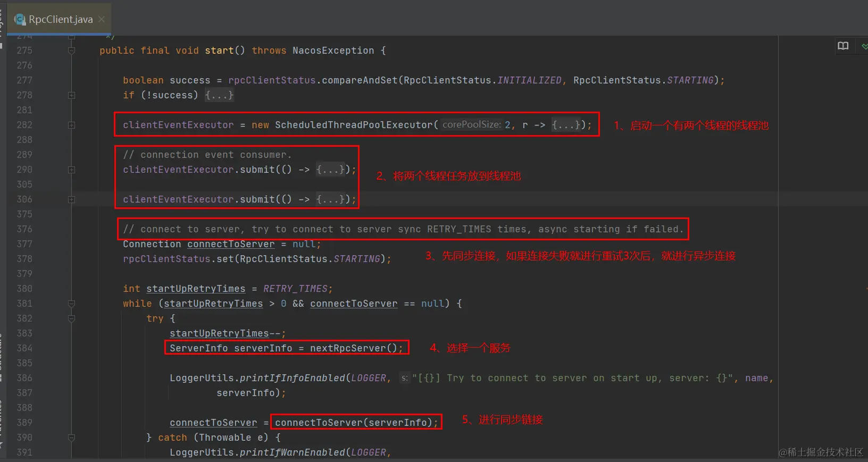The width and height of the screenshot is (868, 462).
Task: Expand fold marker beside line 282
Action: pos(71,125)
